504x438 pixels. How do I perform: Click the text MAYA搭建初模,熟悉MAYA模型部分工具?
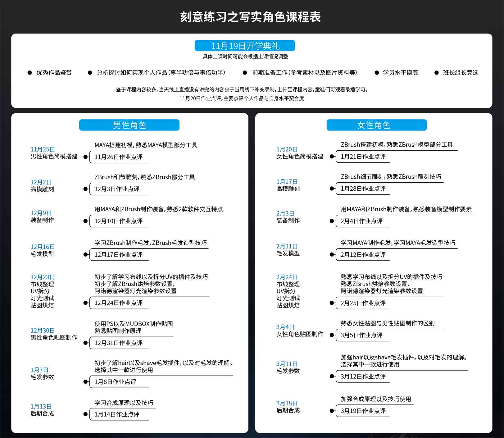(x=146, y=145)
